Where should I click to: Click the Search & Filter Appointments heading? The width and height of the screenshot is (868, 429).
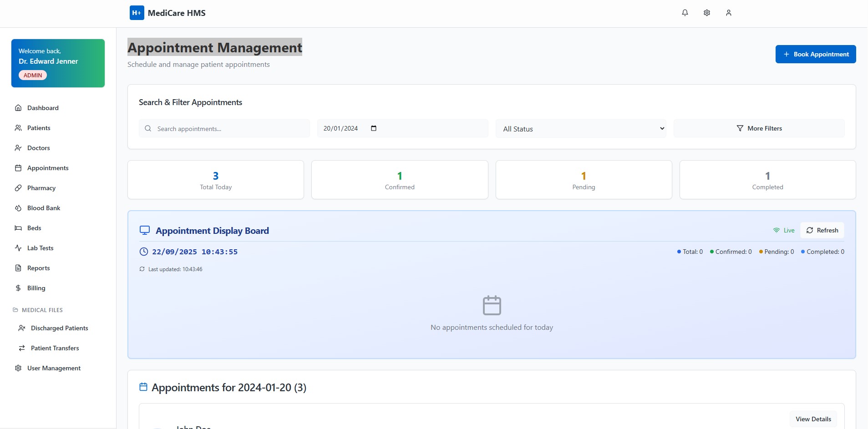pos(190,102)
